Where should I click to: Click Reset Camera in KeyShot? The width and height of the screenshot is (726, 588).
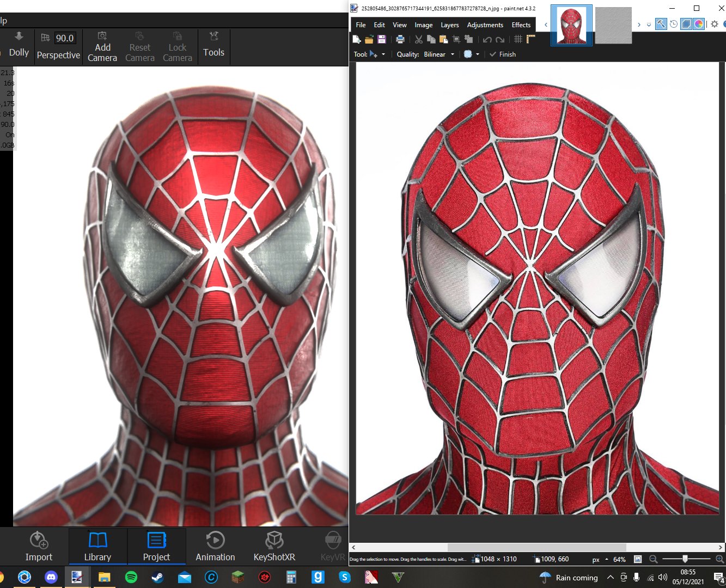coord(139,47)
